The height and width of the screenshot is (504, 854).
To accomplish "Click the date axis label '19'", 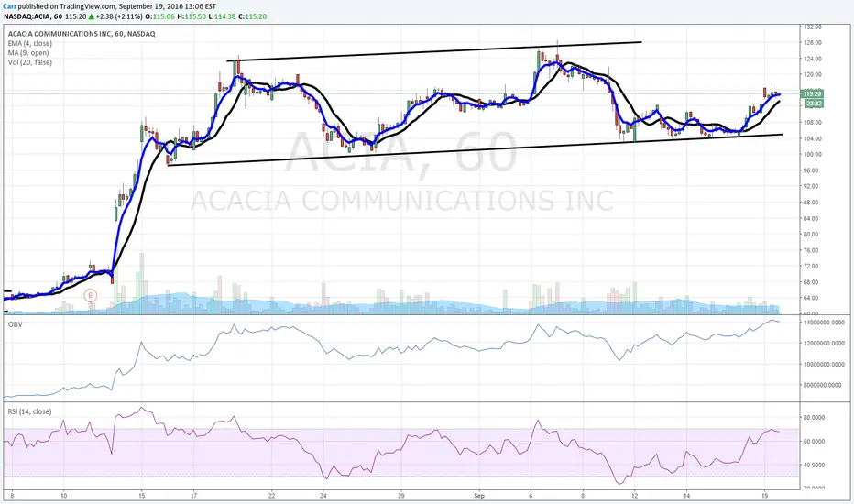I will (x=765, y=496).
